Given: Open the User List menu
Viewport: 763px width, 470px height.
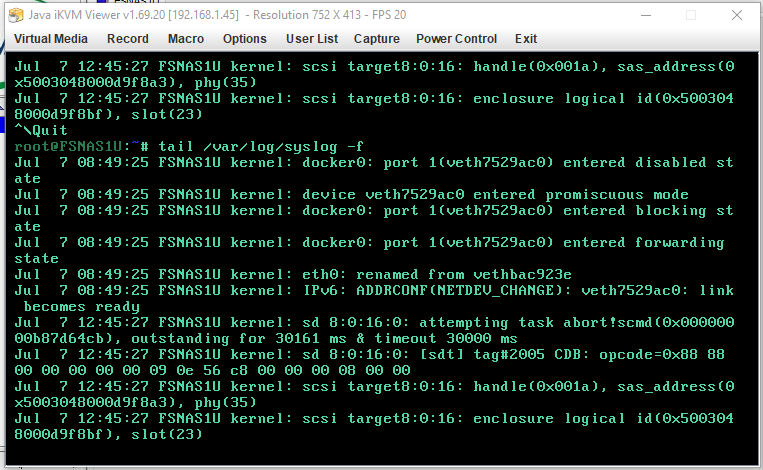Looking at the screenshot, I should pyautogui.click(x=312, y=39).
